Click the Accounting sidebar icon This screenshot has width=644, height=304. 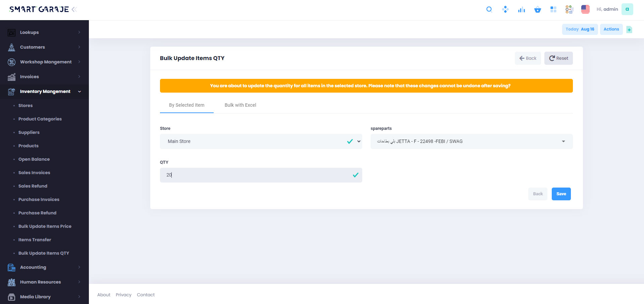coord(11,267)
